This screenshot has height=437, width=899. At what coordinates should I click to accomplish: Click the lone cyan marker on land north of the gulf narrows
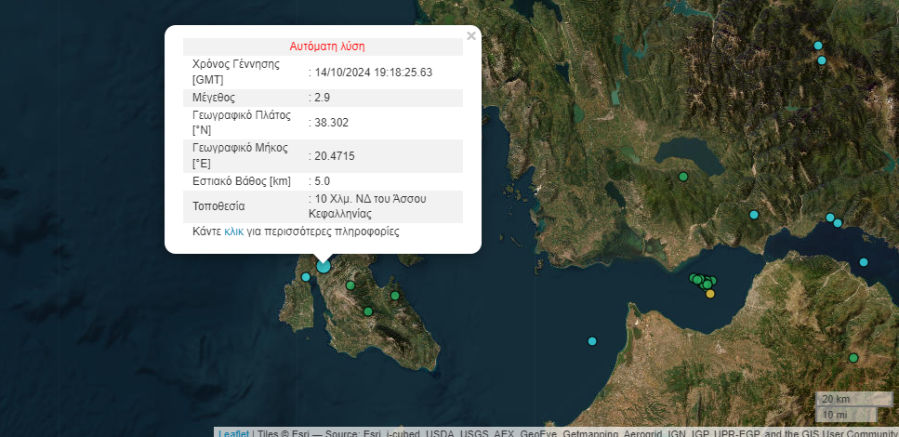click(754, 215)
